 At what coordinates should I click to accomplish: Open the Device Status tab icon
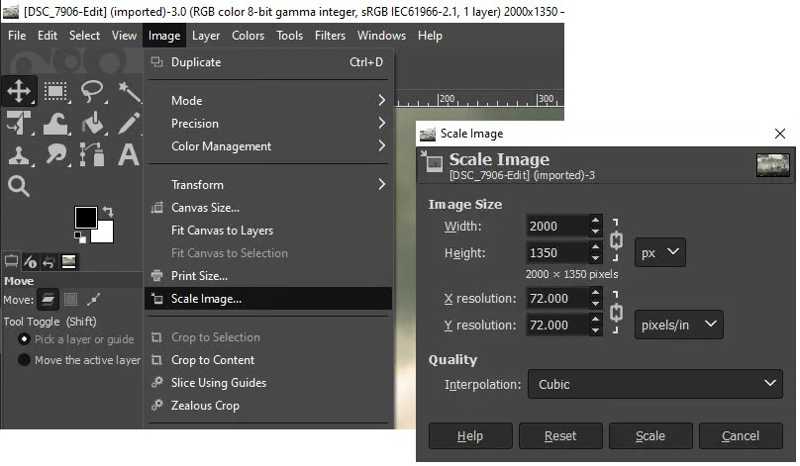pos(30,262)
